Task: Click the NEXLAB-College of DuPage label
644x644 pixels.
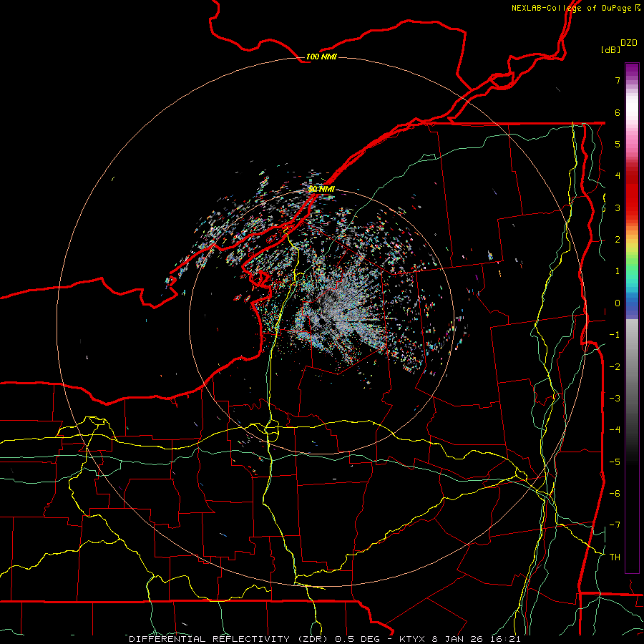Action: (x=572, y=8)
